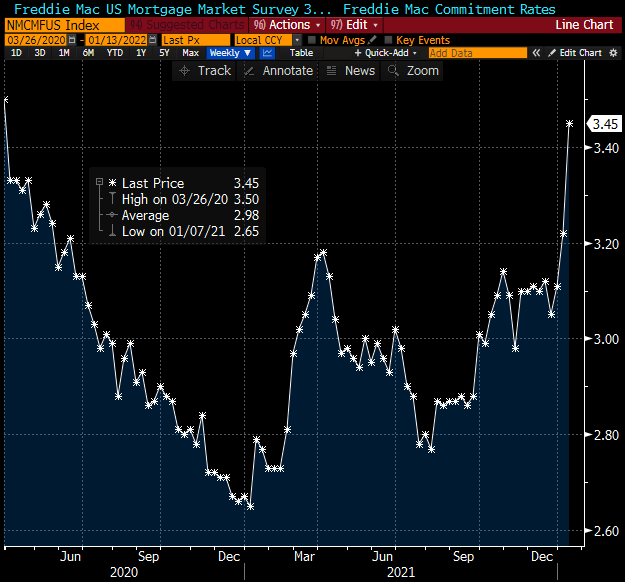Image resolution: width=625 pixels, height=582 pixels.
Task: Click 'High on 03/26/20' legend row
Action: [178, 199]
